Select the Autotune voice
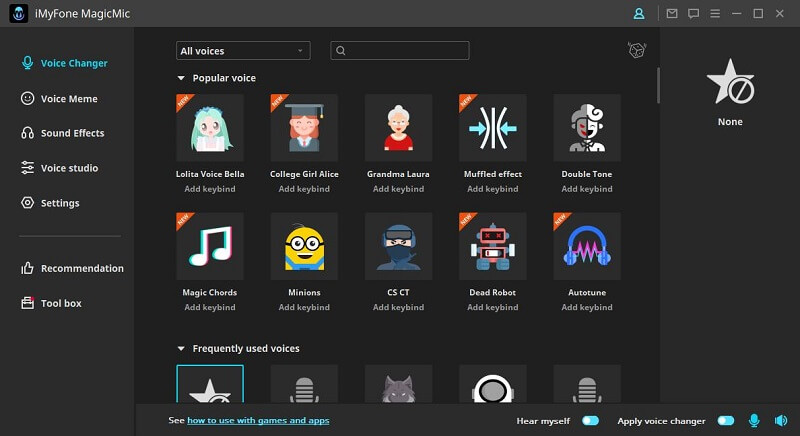Image resolution: width=800 pixels, height=436 pixels. tap(587, 246)
